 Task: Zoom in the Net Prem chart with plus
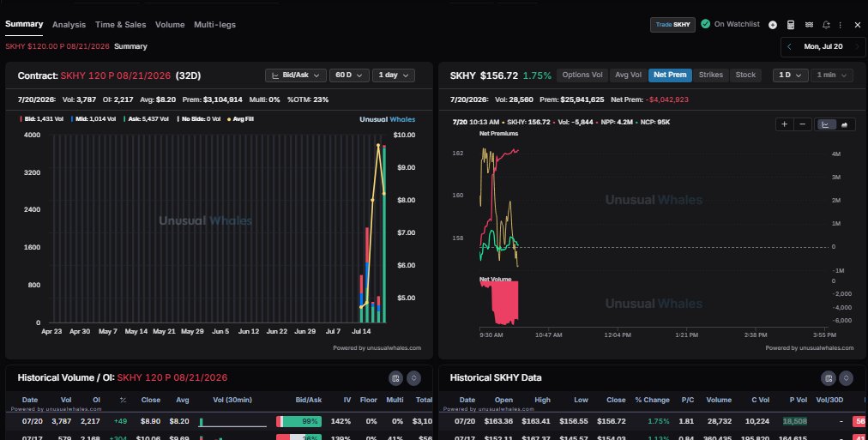click(x=784, y=124)
